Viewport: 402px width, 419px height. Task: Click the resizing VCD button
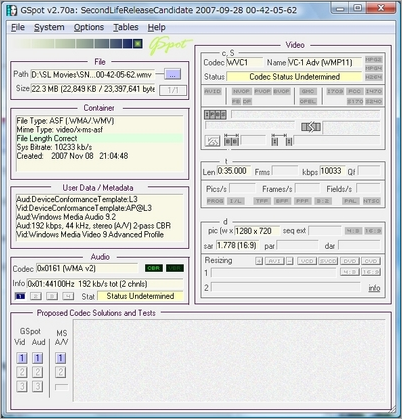point(307,261)
